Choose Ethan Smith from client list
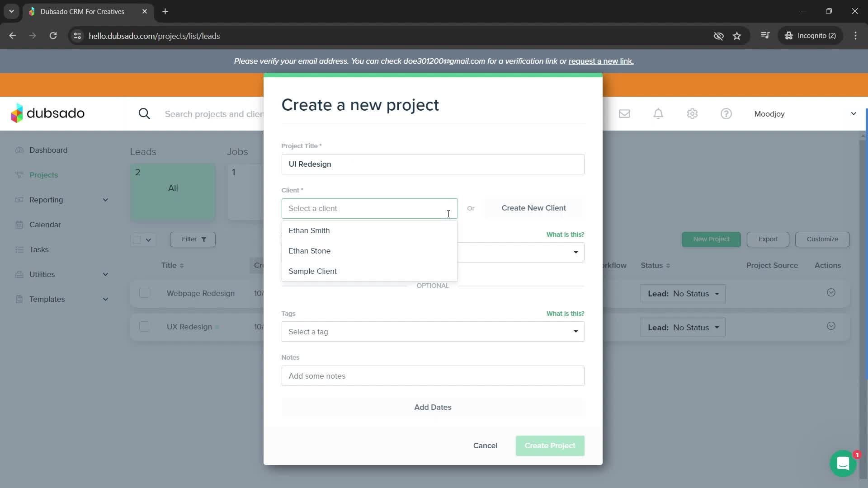868x488 pixels. pyautogui.click(x=369, y=230)
